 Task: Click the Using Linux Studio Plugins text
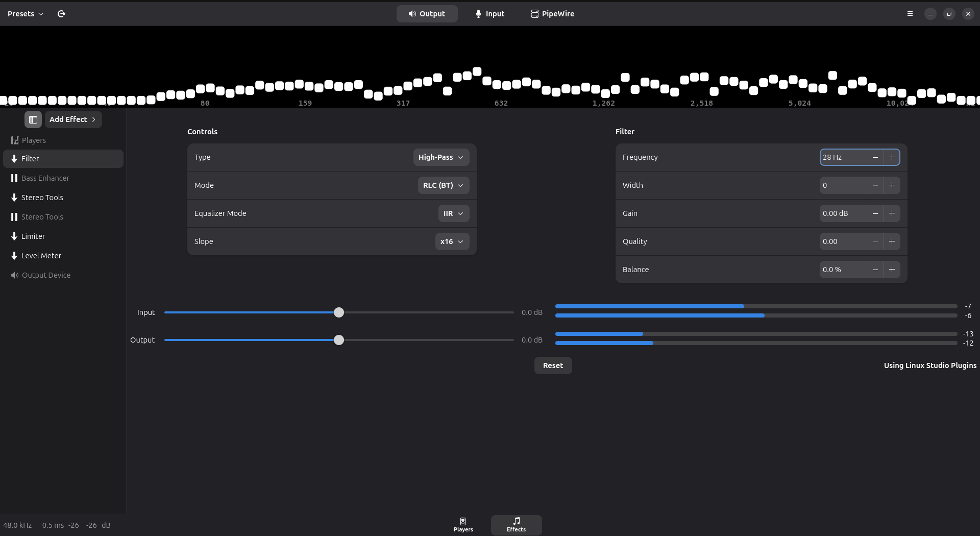pyautogui.click(x=930, y=366)
